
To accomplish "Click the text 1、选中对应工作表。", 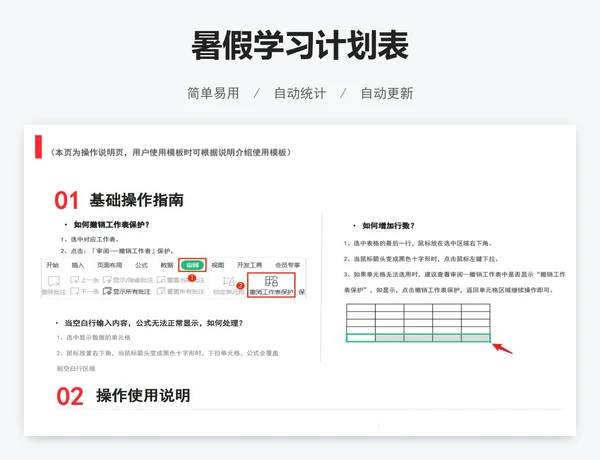I will click(90, 240).
